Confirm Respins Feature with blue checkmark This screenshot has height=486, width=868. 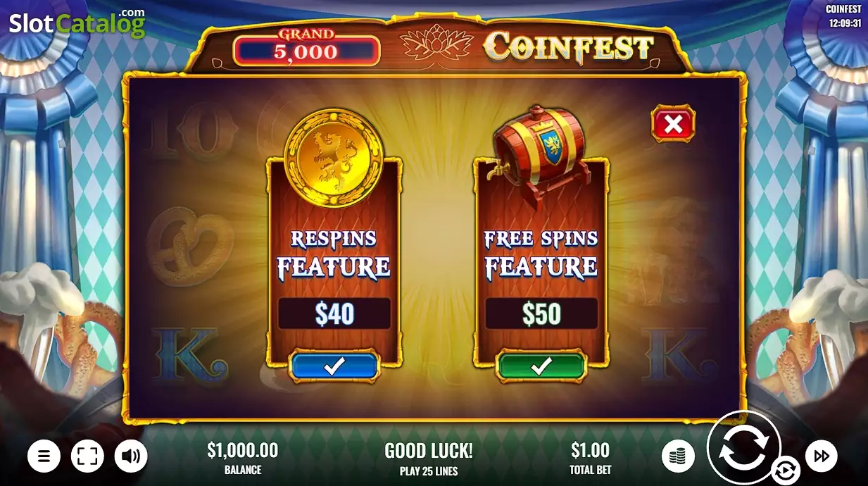[x=334, y=366]
